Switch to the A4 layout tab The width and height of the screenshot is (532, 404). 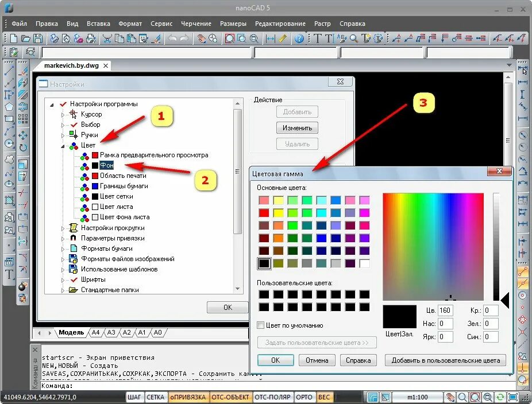[96, 332]
